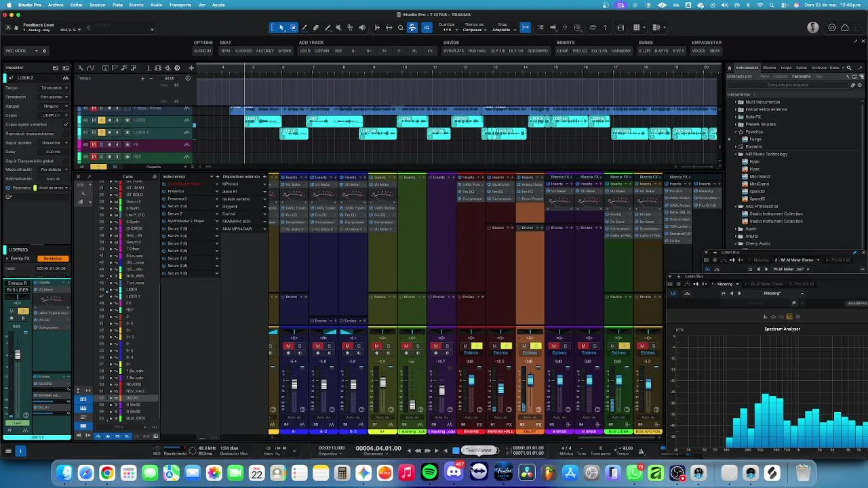Viewport: 868px width, 488px height.
Task: Solo track 47 LIDER 2
Action: pyautogui.click(x=102, y=132)
